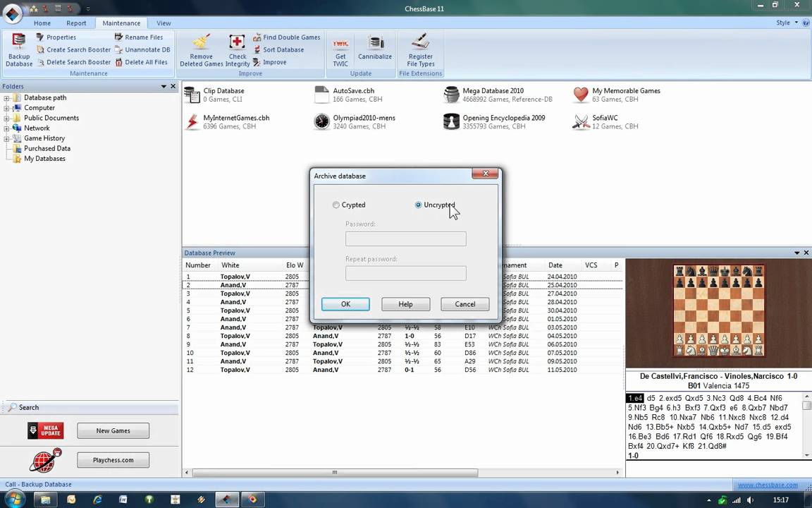Image resolution: width=812 pixels, height=508 pixels.
Task: Select My Memorable Games heart icon
Action: tap(581, 95)
